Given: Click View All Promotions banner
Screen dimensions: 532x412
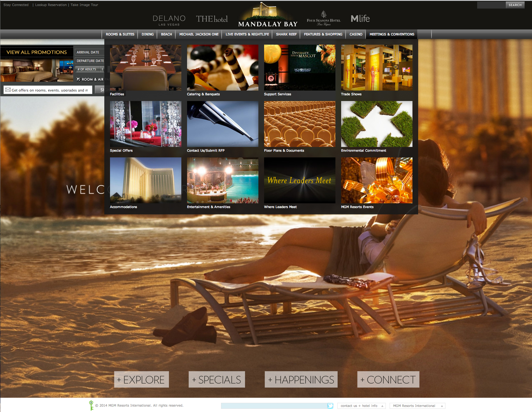Looking at the screenshot, I should click(37, 52).
